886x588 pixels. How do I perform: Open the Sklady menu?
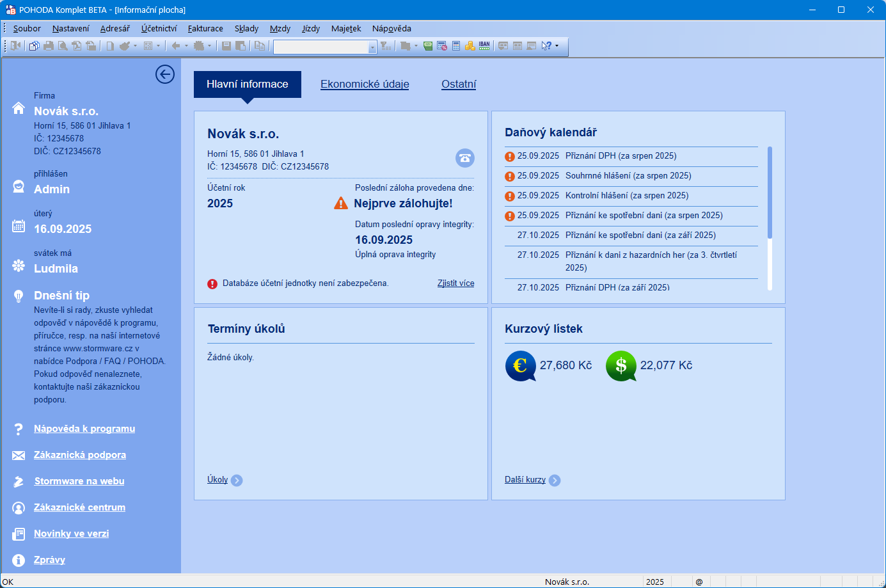(x=246, y=28)
